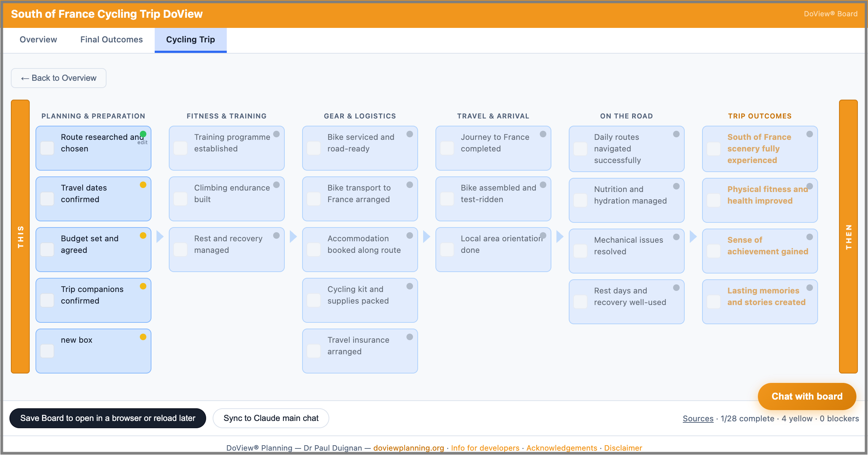This screenshot has height=455, width=868.
Task: Click status dot on Lasting memories card
Action: point(810,288)
